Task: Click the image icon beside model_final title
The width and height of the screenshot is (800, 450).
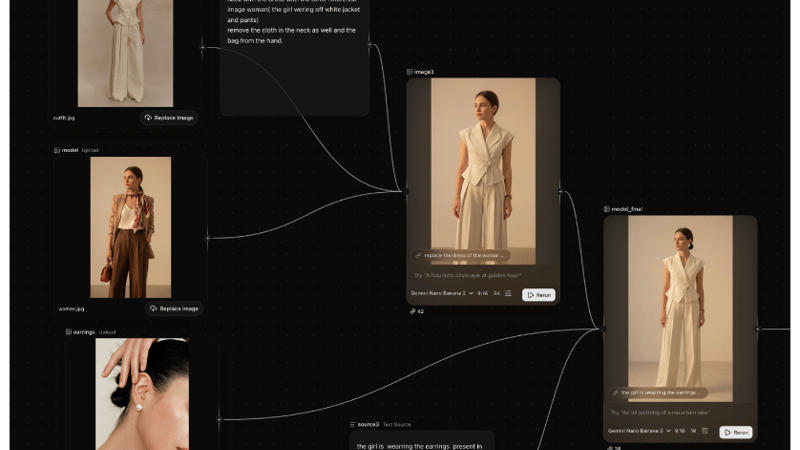Action: tap(607, 209)
